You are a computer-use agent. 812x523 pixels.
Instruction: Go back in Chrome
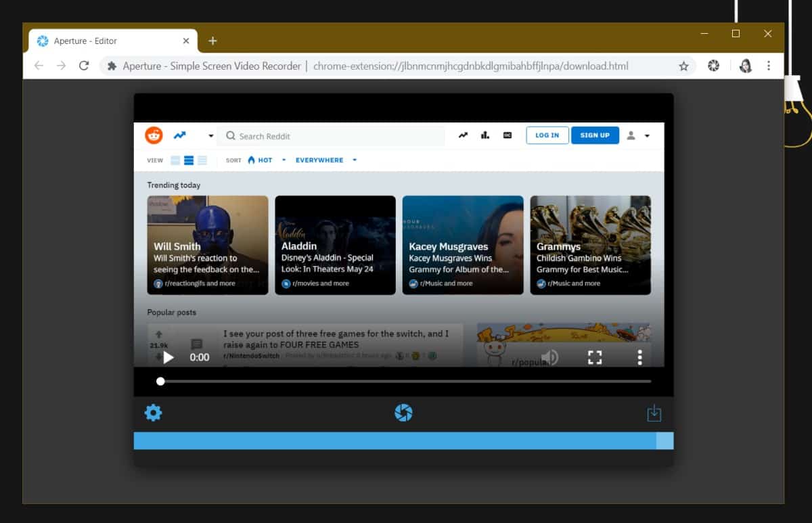(39, 66)
